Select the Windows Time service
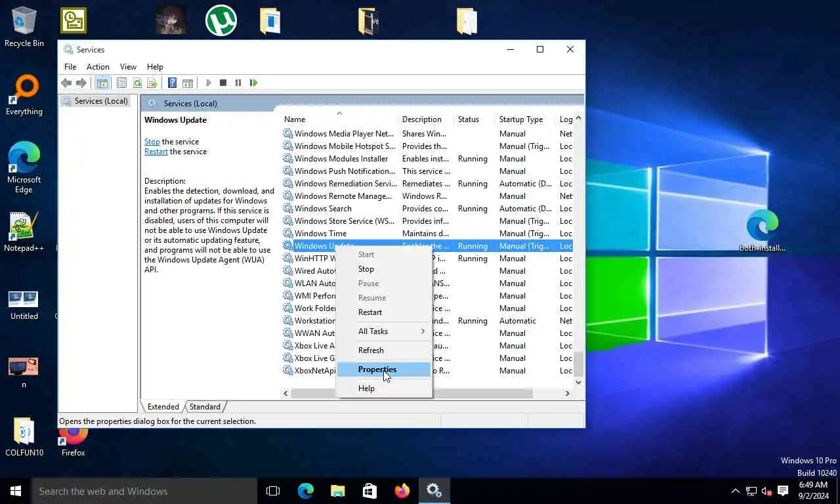This screenshot has height=504, width=840. pos(427,234)
